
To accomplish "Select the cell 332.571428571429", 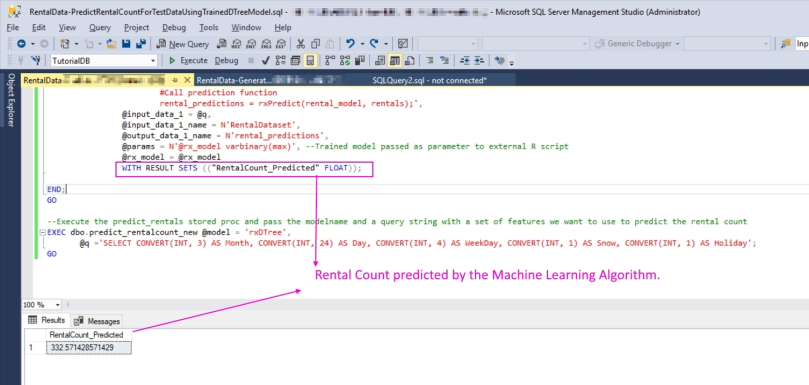I will point(89,348).
